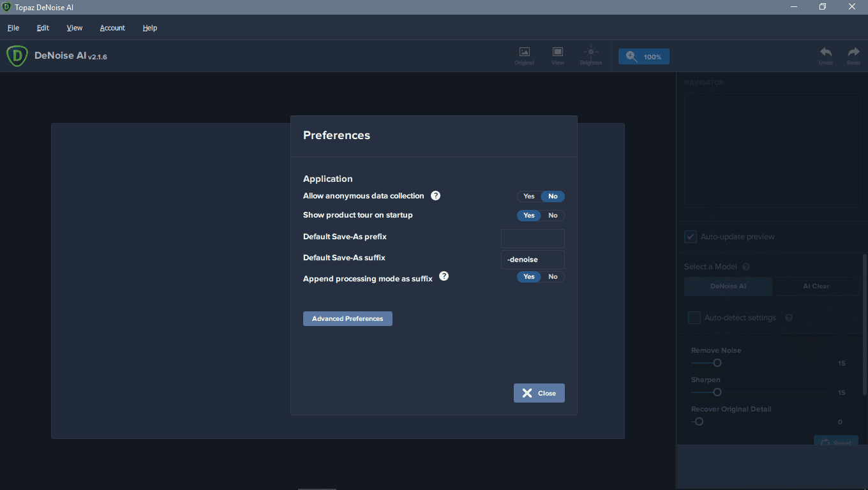Toggle Auto-update preview checkbox
This screenshot has height=490, width=868.
click(691, 237)
